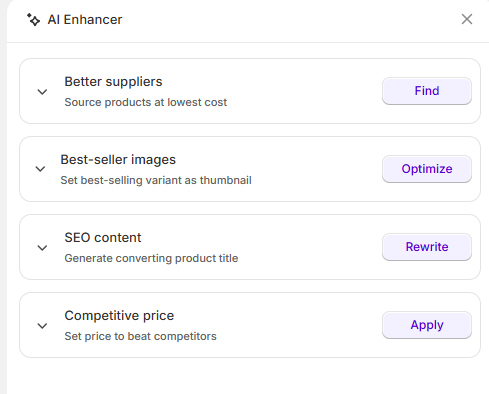Click "Generate converting product title" description
Image resolution: width=489 pixels, height=394 pixels.
pyautogui.click(x=151, y=258)
